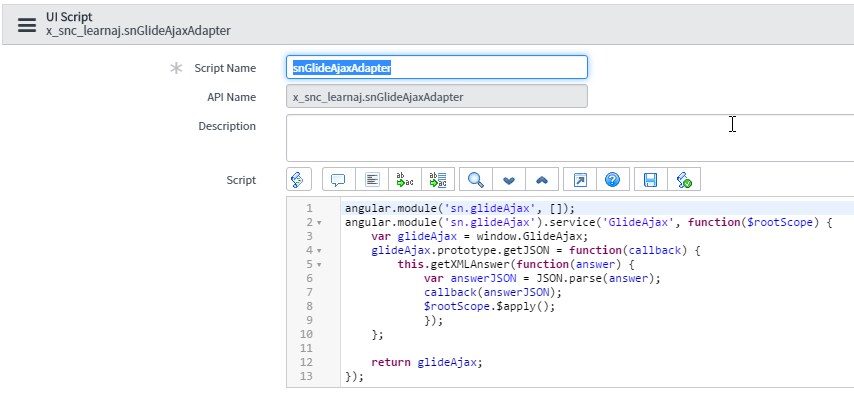Find previous with the up chevron icon
The height and width of the screenshot is (394, 854).
[542, 180]
